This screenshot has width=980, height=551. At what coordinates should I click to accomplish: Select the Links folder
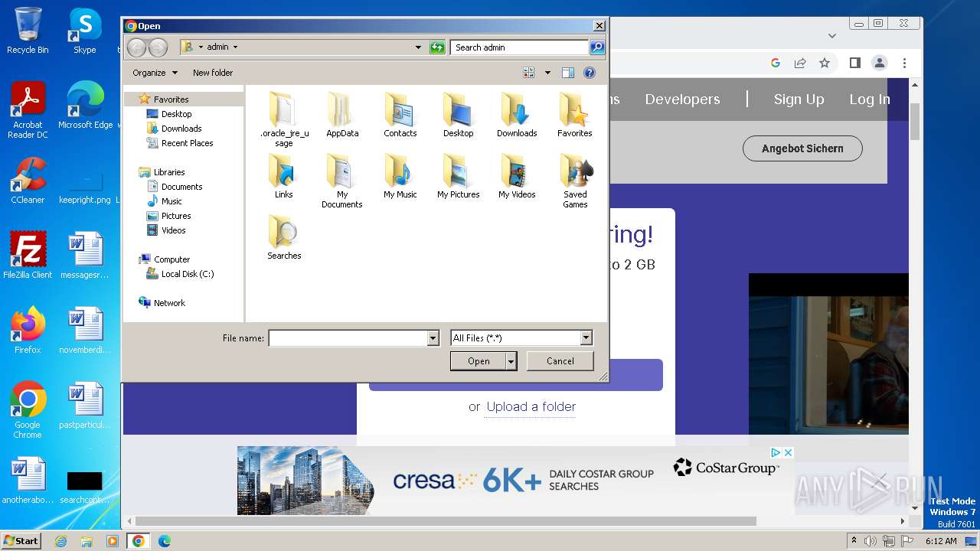pyautogui.click(x=284, y=176)
